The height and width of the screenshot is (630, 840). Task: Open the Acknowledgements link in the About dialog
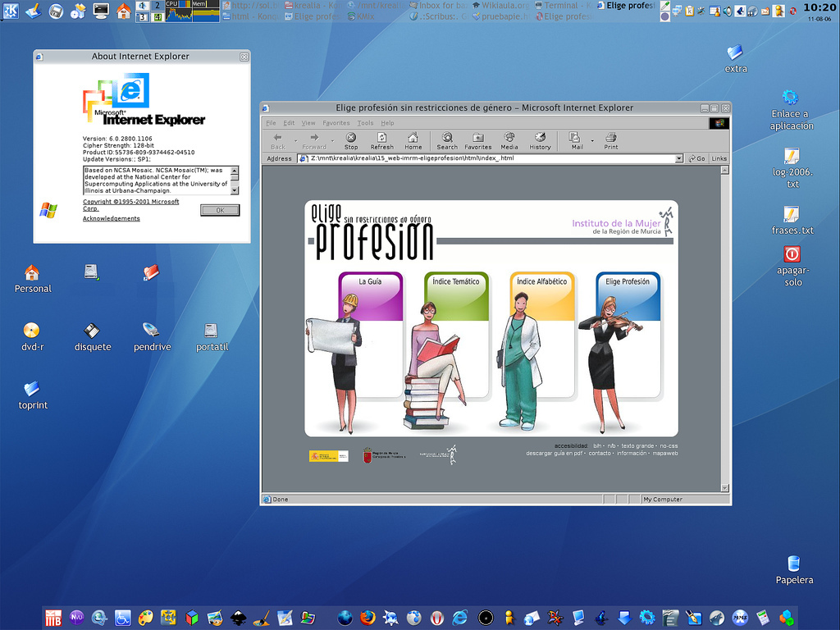[111, 218]
